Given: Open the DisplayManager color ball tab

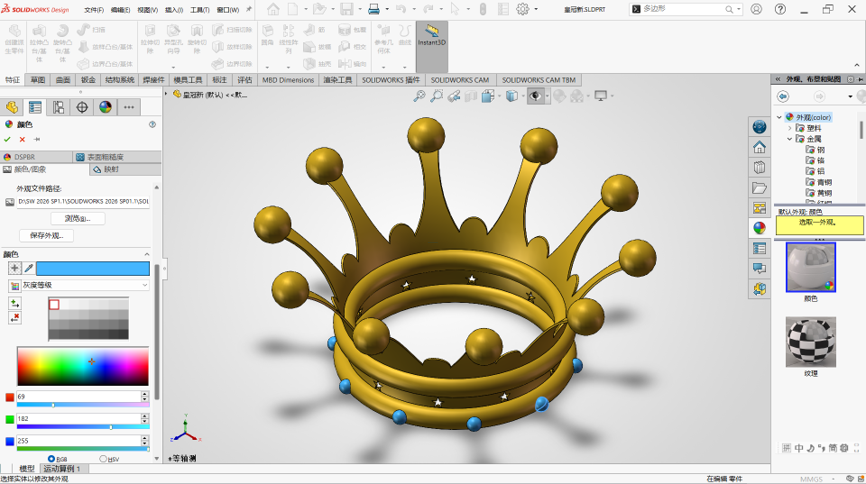Looking at the screenshot, I should click(105, 107).
